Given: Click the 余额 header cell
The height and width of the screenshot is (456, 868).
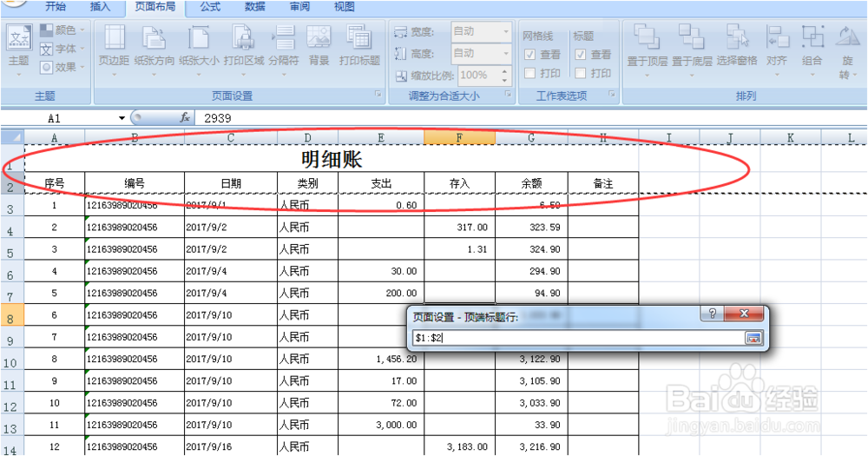Looking at the screenshot, I should 531,183.
